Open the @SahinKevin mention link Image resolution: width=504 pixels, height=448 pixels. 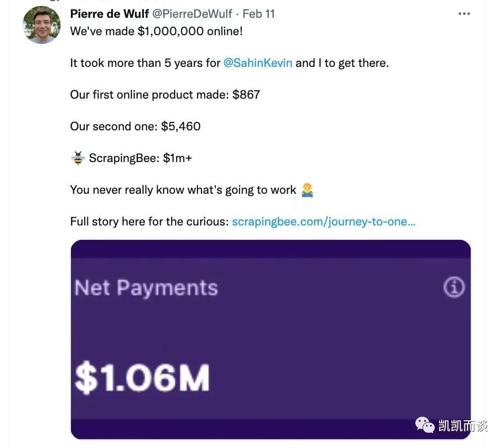coord(258,63)
